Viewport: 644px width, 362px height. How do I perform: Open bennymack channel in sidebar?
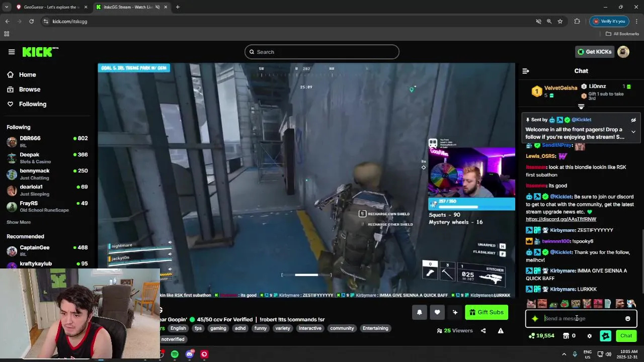[47, 174]
